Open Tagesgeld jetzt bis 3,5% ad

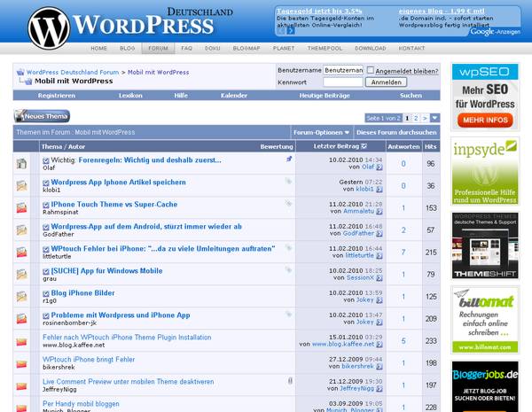pyautogui.click(x=319, y=11)
